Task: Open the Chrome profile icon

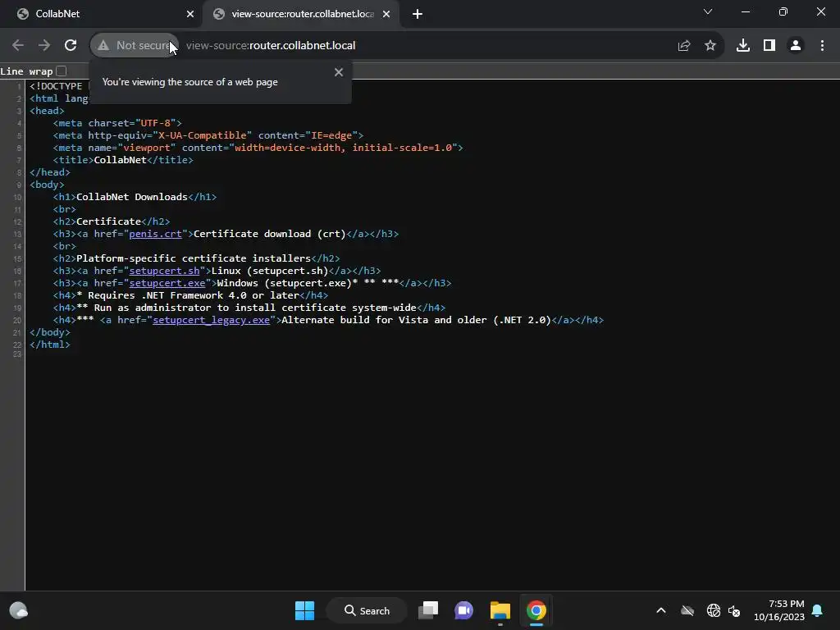Action: [796, 46]
